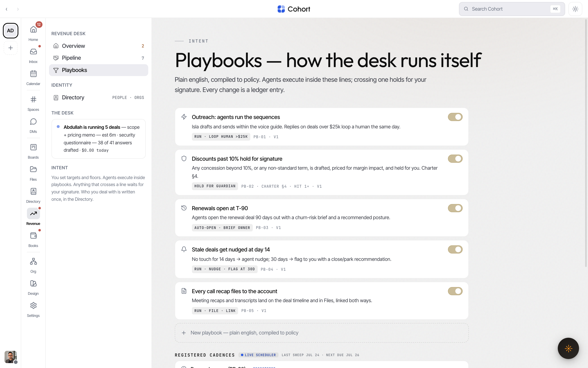588x368 pixels.
Task: Toggle the light theme sun icon
Action: coord(575,9)
